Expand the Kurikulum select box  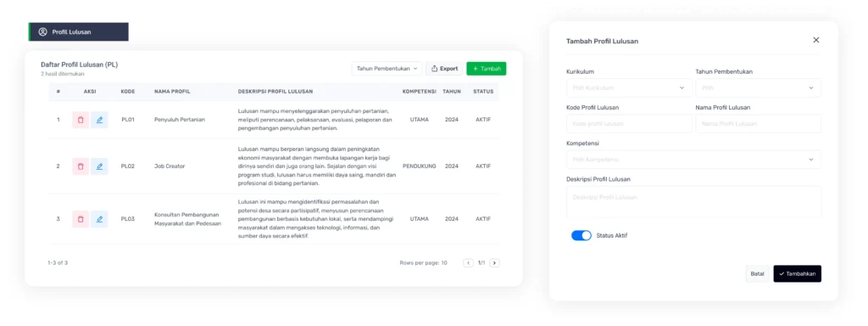(x=630, y=87)
